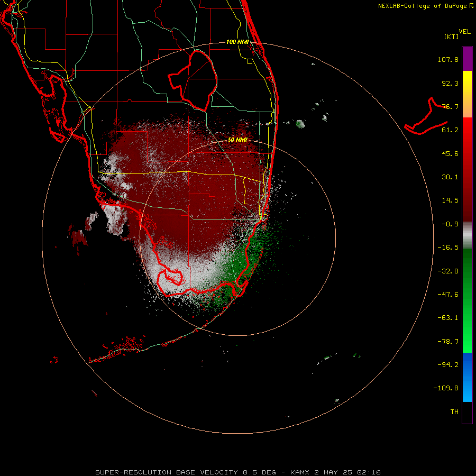
Task: Select the 30.1 legend value
Action: (450, 177)
